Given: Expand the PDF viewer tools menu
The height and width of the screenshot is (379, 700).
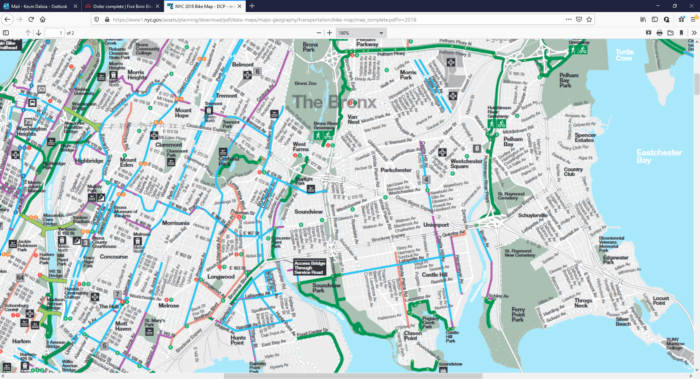Looking at the screenshot, I should pyautogui.click(x=694, y=33).
